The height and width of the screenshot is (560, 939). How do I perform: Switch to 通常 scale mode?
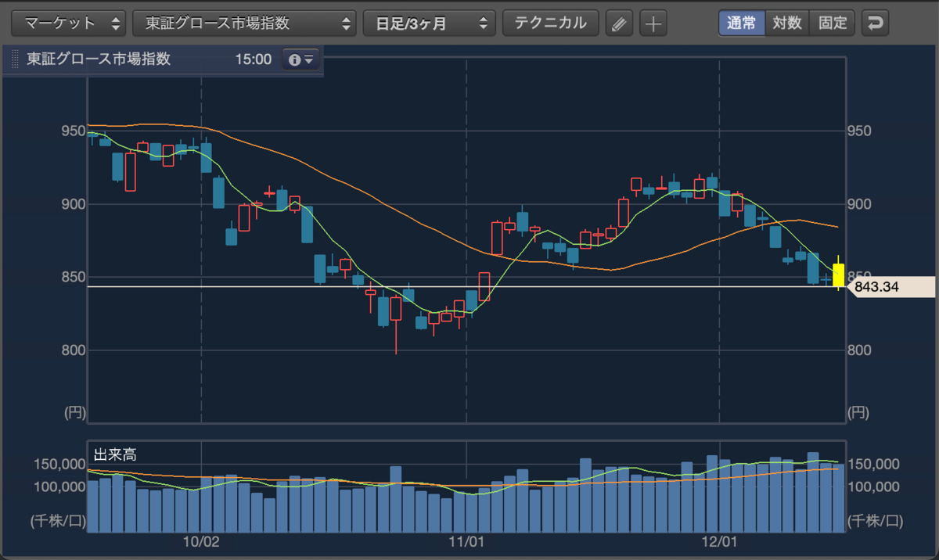(741, 23)
